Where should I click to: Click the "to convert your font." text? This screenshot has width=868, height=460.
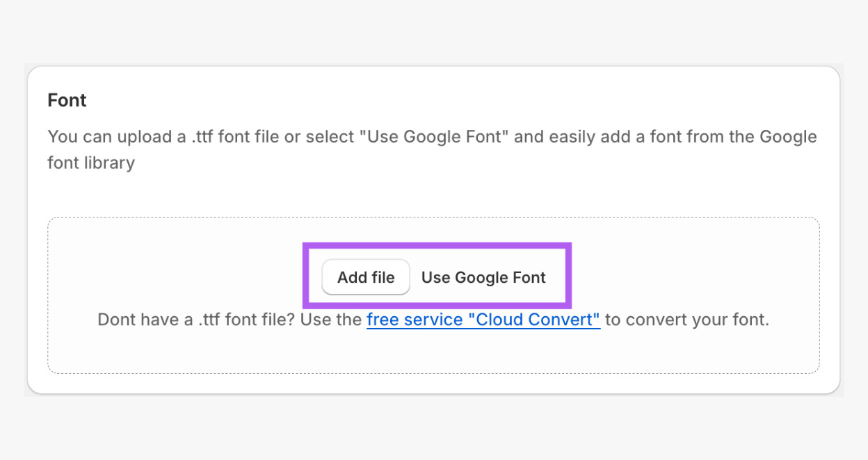(x=687, y=320)
